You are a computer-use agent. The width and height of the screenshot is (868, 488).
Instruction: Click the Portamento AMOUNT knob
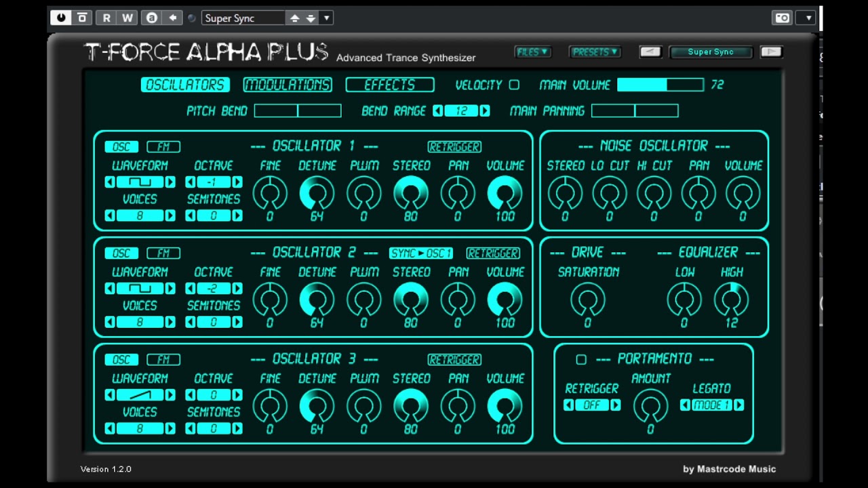coord(650,406)
